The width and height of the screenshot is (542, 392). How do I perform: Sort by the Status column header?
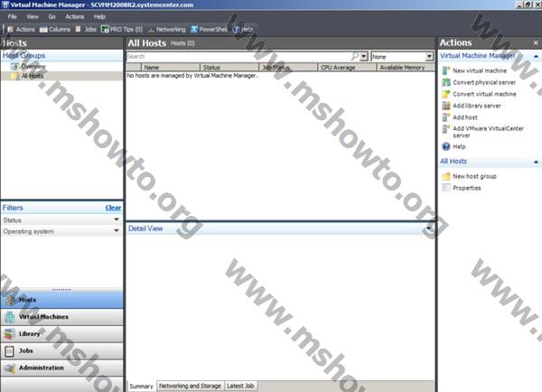229,68
